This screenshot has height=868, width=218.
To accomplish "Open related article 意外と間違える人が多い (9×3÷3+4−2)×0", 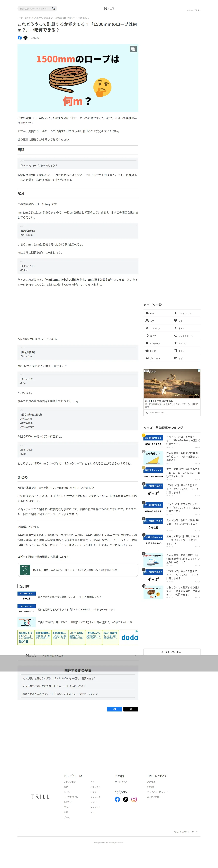I will [x=61, y=694].
